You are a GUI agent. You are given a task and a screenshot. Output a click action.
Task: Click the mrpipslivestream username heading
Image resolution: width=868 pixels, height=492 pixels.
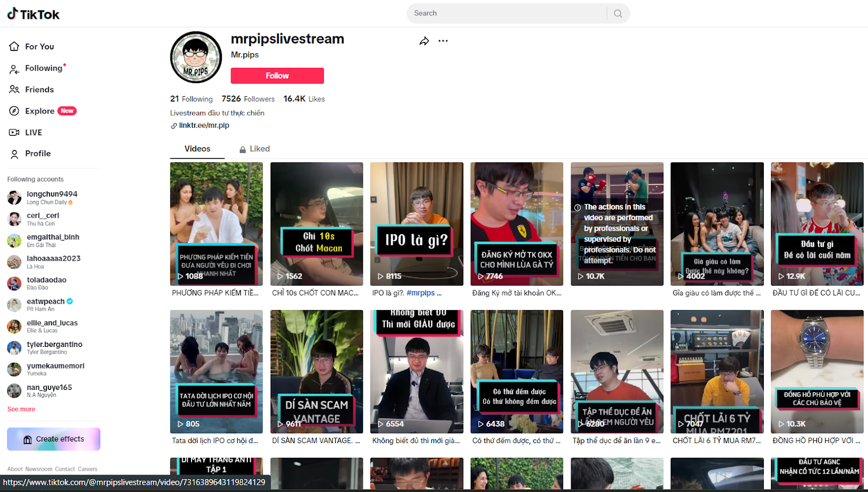tap(288, 39)
